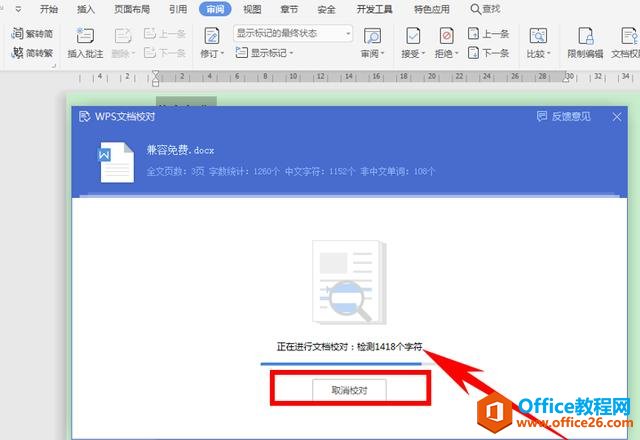Expand the 接受 dropdown arrow
Screen dimensions: 640x440
(x=423, y=53)
